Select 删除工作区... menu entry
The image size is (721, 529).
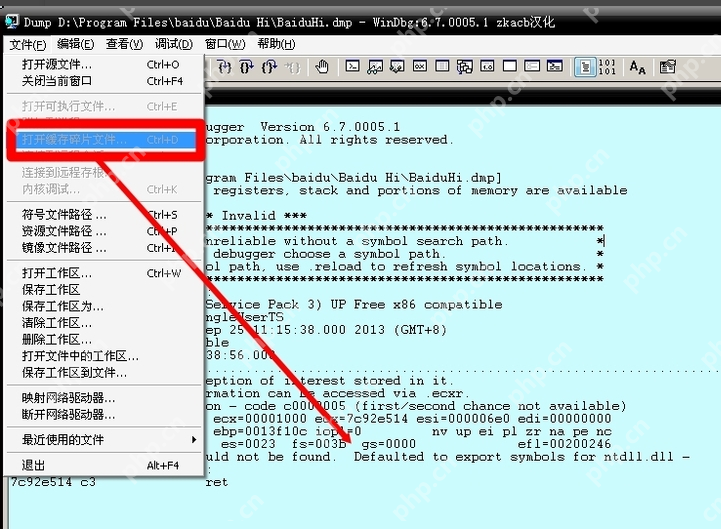[x=104, y=339]
